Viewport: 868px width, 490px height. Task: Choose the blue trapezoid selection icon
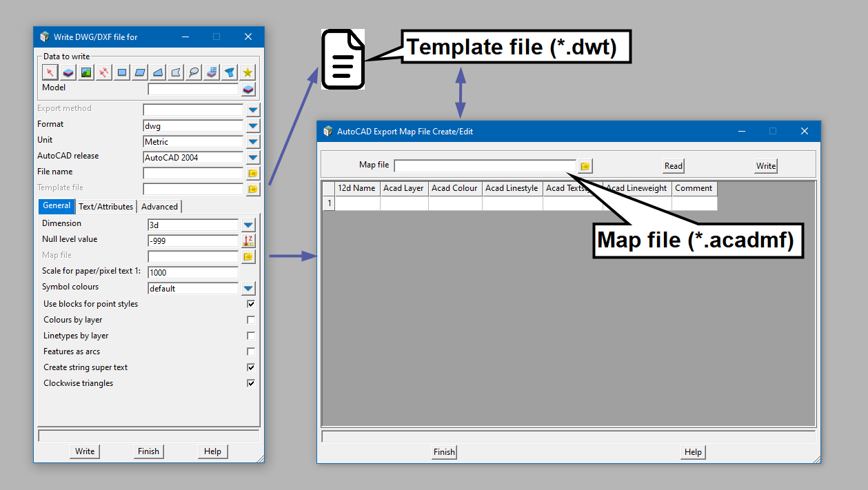(158, 72)
